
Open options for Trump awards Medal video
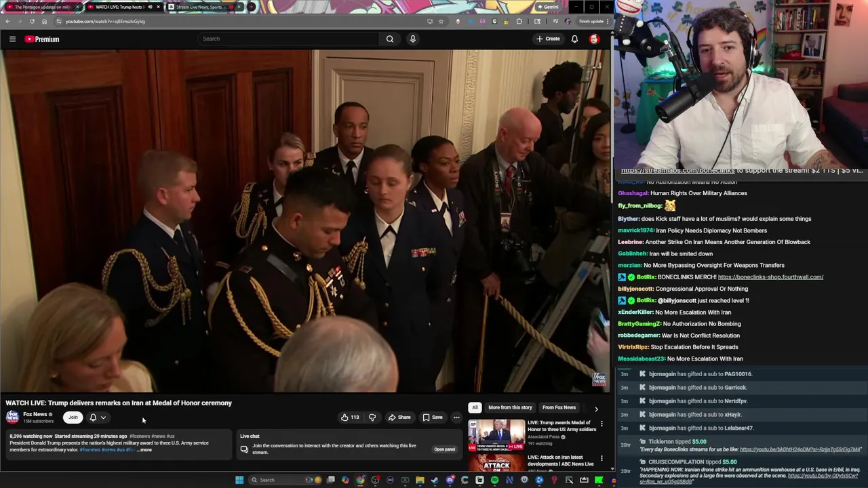click(601, 424)
